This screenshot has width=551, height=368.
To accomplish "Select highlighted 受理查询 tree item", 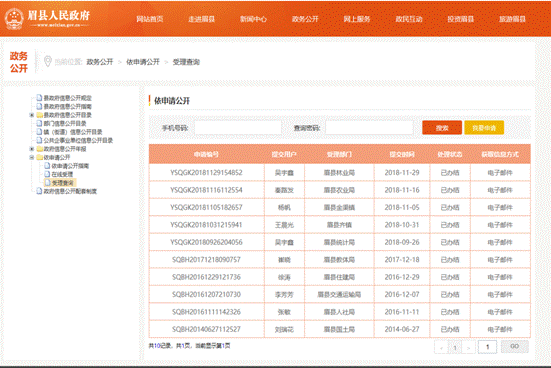I will [x=63, y=183].
